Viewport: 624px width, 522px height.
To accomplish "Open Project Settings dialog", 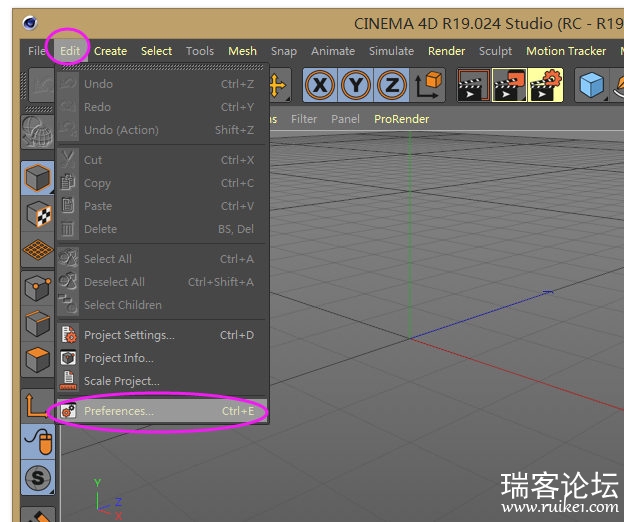I will (x=162, y=335).
